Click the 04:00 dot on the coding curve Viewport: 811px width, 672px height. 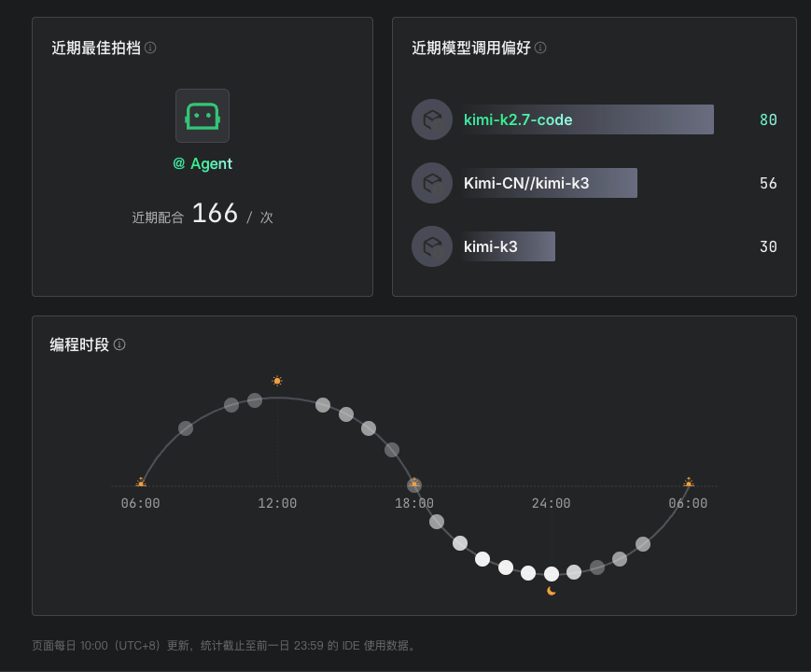pos(643,544)
